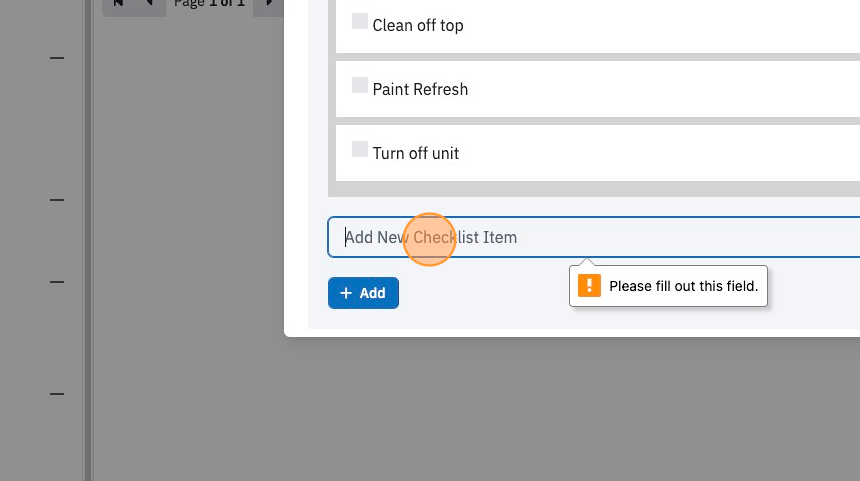The height and width of the screenshot is (481, 860).
Task: Select the Clean off top checklist row
Action: pyautogui.click(x=598, y=26)
